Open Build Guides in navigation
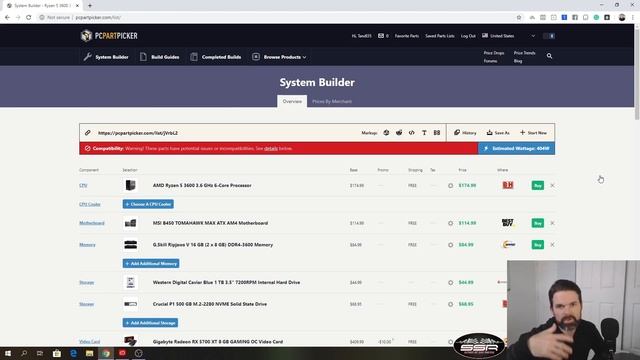Screen dimensions: 640x360 (160, 57)
